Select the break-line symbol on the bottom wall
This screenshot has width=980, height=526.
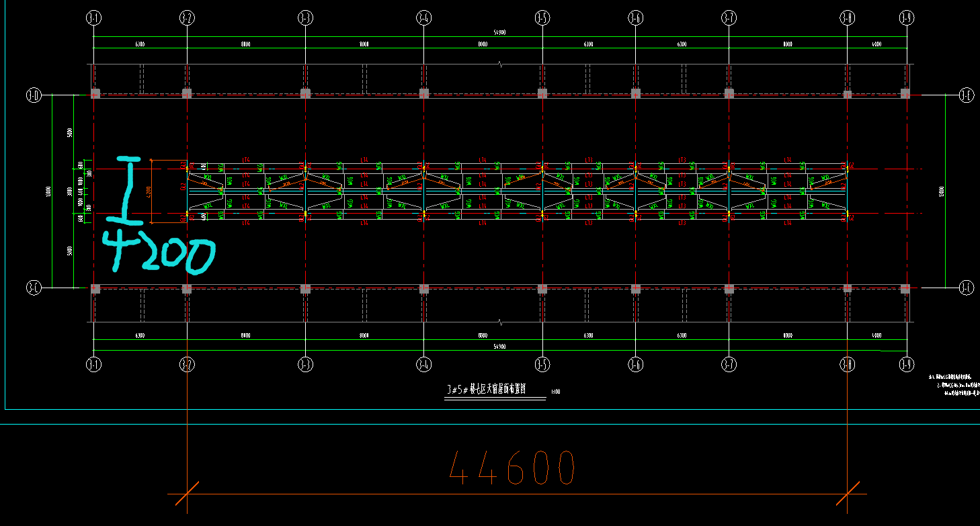pyautogui.click(x=499, y=322)
